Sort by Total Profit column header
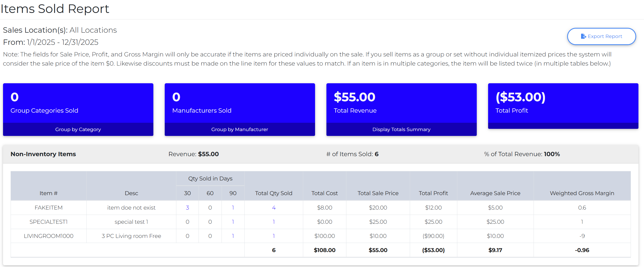 433,193
